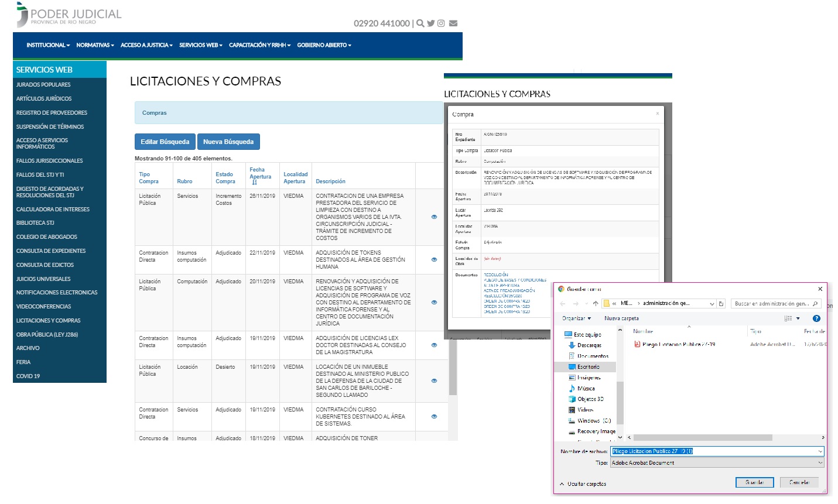Expand the address path dropdown in save dialog

712,304
